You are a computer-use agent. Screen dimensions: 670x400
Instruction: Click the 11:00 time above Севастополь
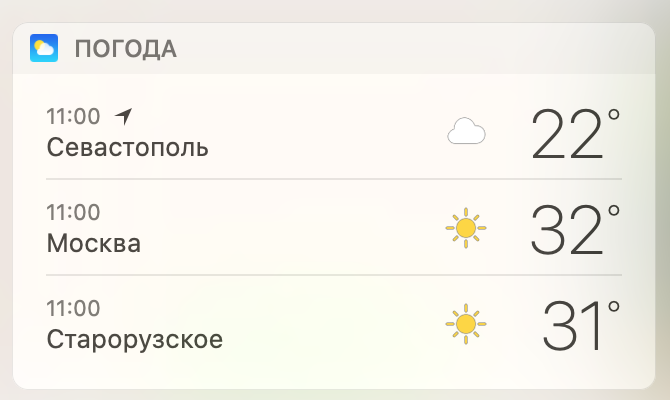click(x=73, y=116)
